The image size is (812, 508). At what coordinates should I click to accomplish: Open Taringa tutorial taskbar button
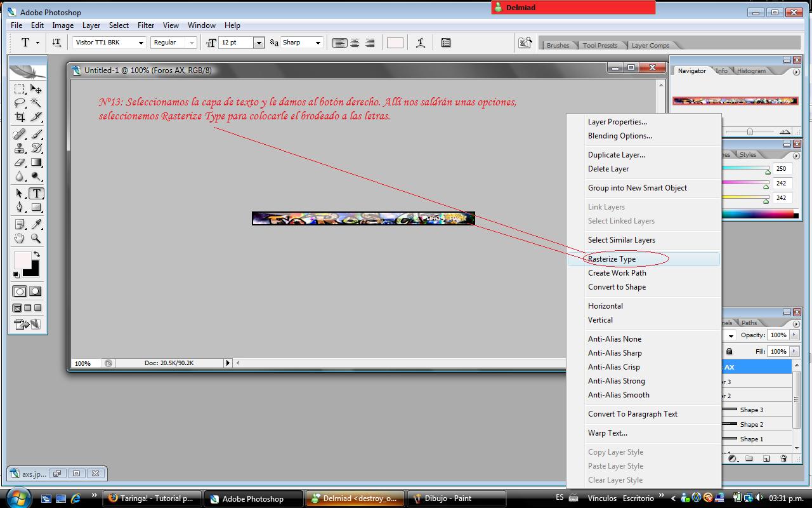(152, 498)
